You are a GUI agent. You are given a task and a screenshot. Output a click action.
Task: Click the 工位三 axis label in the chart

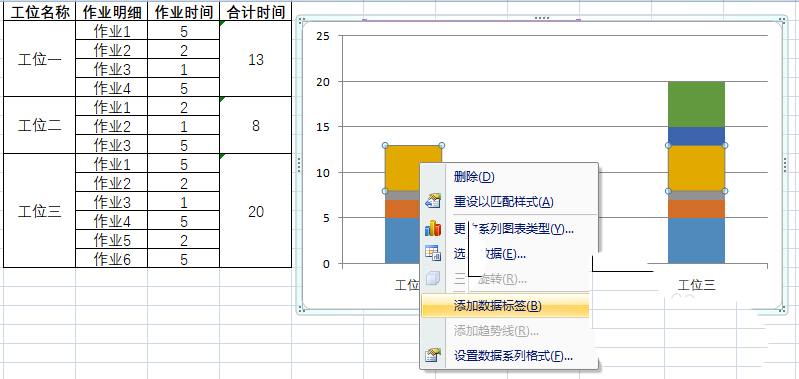[696, 285]
